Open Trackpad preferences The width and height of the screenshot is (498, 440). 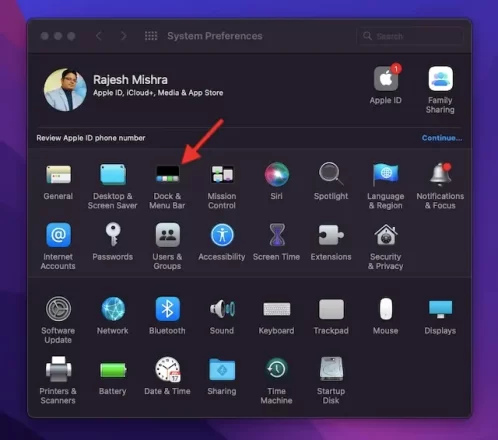331,309
